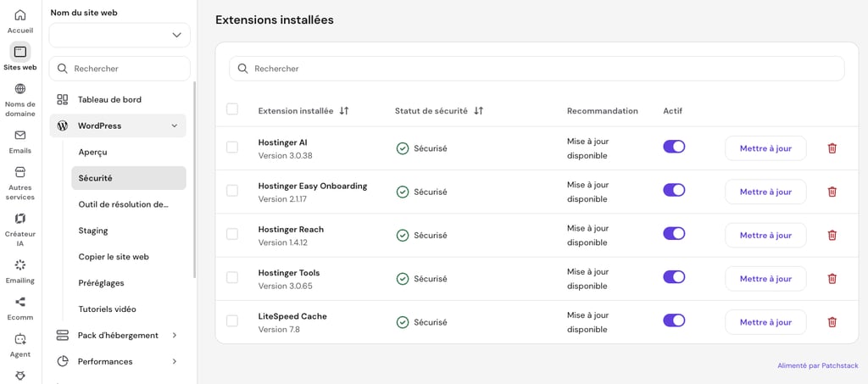Click Mettre à jour for LiteSpeed Cache

click(x=765, y=322)
